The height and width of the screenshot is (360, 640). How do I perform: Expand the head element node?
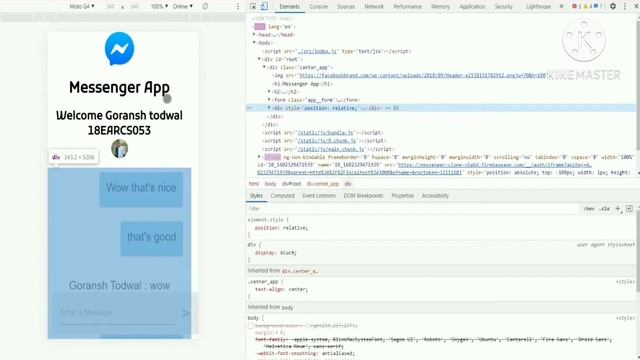coord(254,35)
